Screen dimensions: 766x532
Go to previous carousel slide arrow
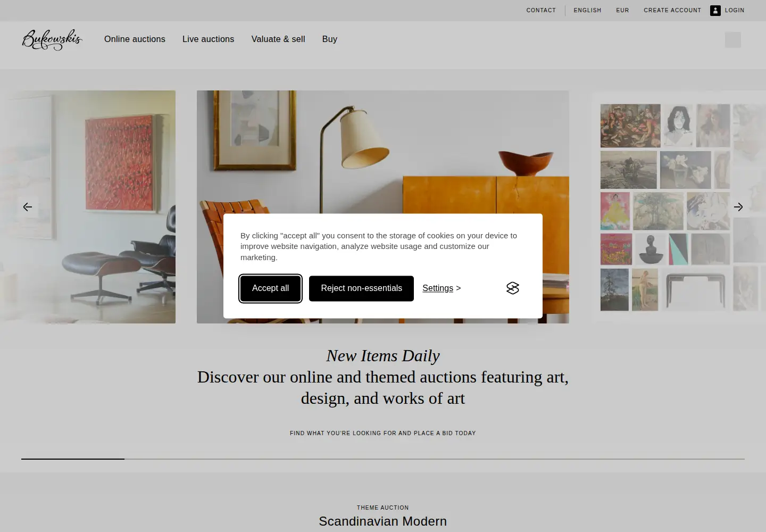coord(28,207)
